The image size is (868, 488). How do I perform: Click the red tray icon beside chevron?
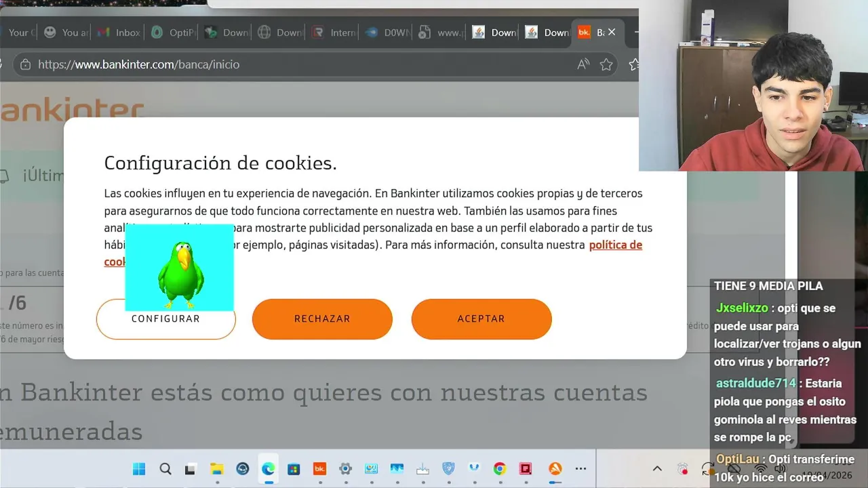pos(683,468)
